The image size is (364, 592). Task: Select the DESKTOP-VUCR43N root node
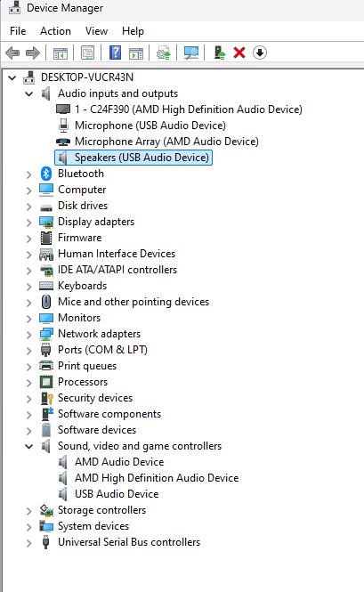pos(87,77)
